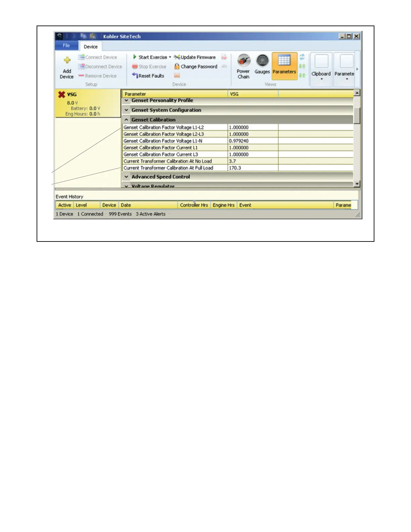Click the Remove Device button
Image resolution: width=411 pixels, height=532 pixels.
tap(98, 76)
